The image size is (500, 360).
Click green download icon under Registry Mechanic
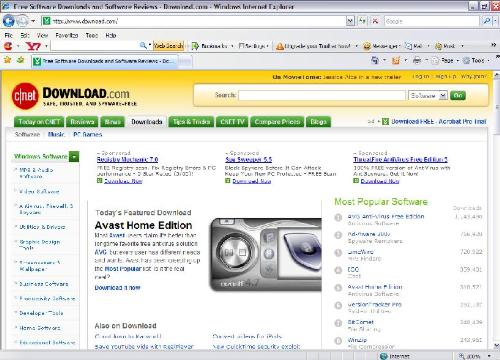coord(99,181)
